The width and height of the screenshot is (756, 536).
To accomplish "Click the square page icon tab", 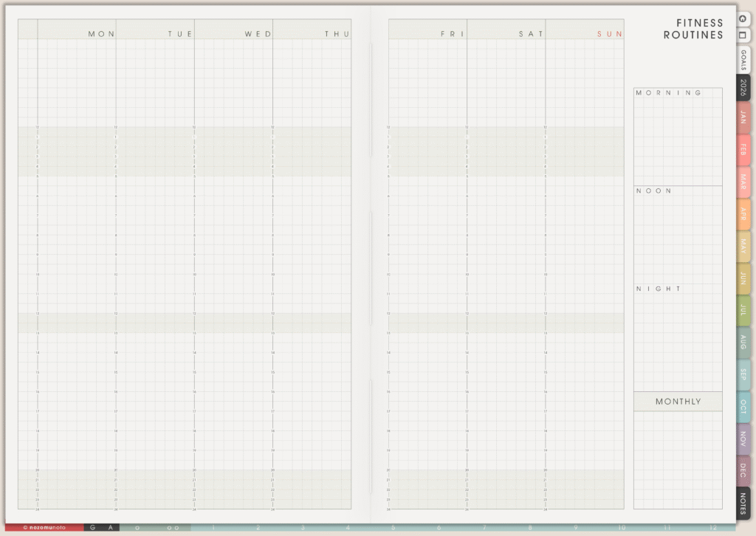I will pyautogui.click(x=743, y=35).
